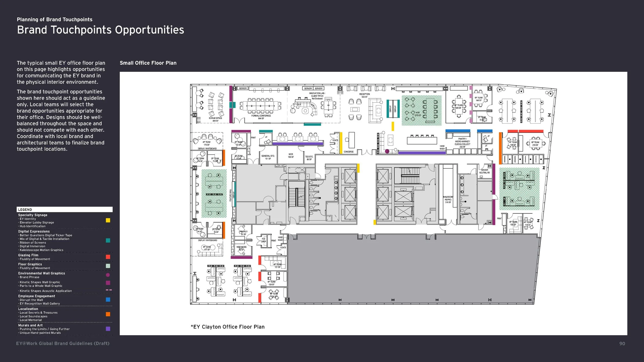This screenshot has width=644, height=362.
Task: Click the yellow Specialty Signage legend swatch
Action: click(108, 220)
